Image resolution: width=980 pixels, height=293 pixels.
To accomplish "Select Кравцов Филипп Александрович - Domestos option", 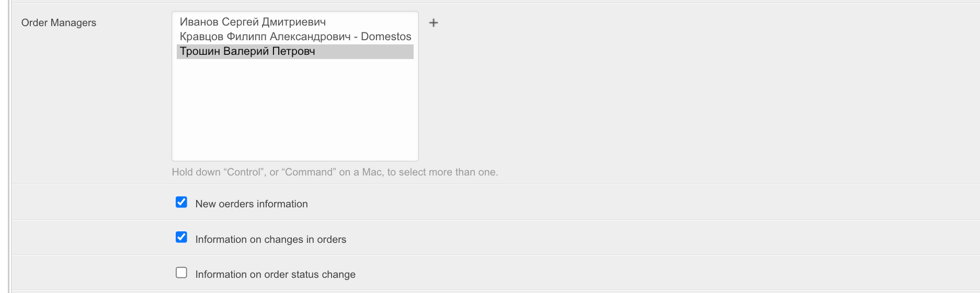I will 295,37.
